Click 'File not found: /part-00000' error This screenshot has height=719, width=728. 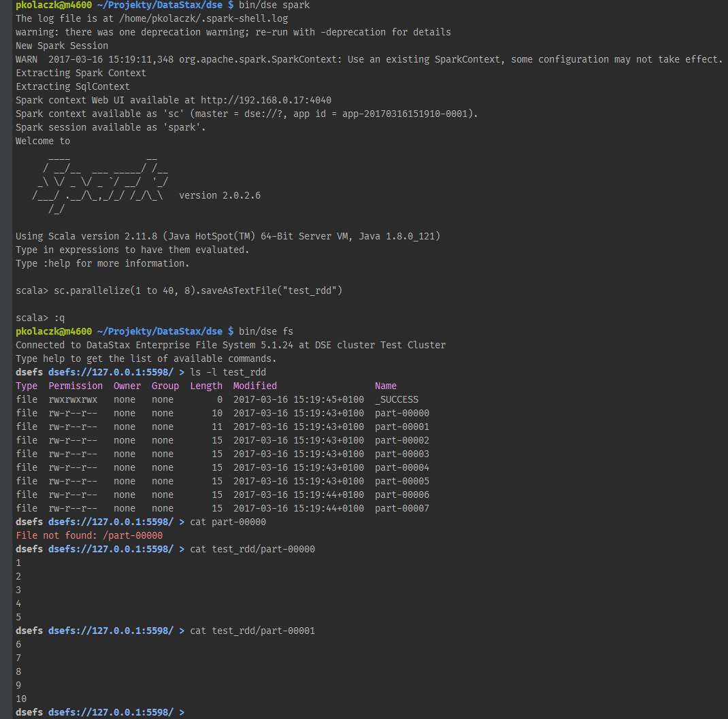(x=89, y=535)
